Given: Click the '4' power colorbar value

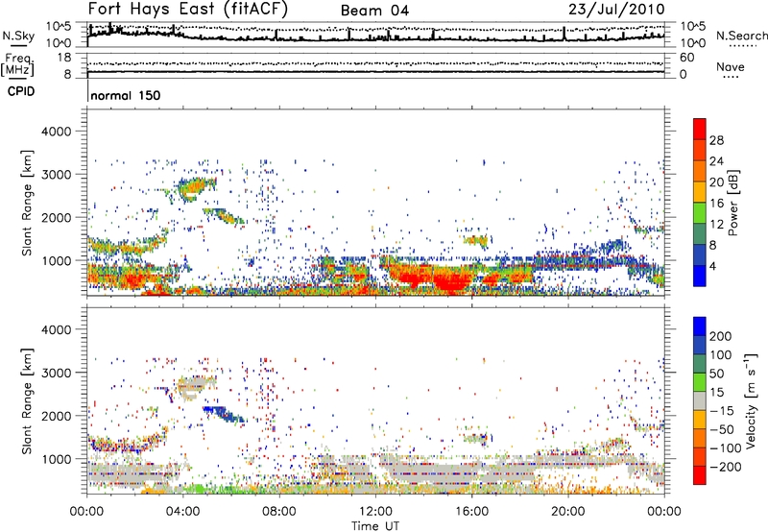Looking at the screenshot, I should pos(712,266).
